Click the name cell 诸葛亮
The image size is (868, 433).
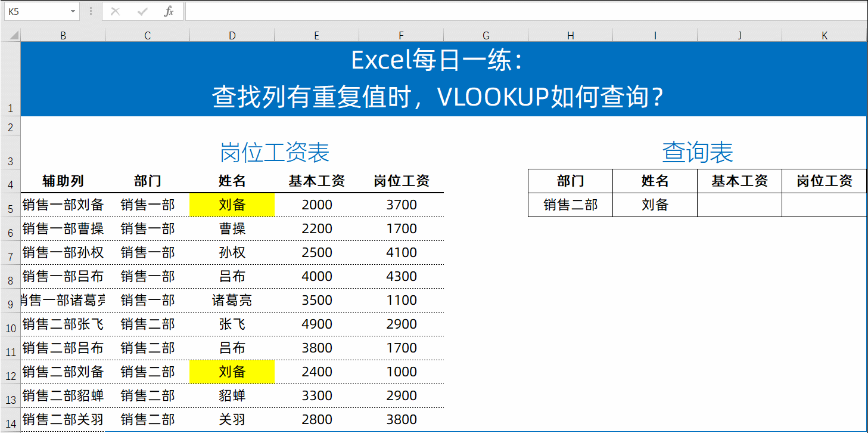coord(232,301)
